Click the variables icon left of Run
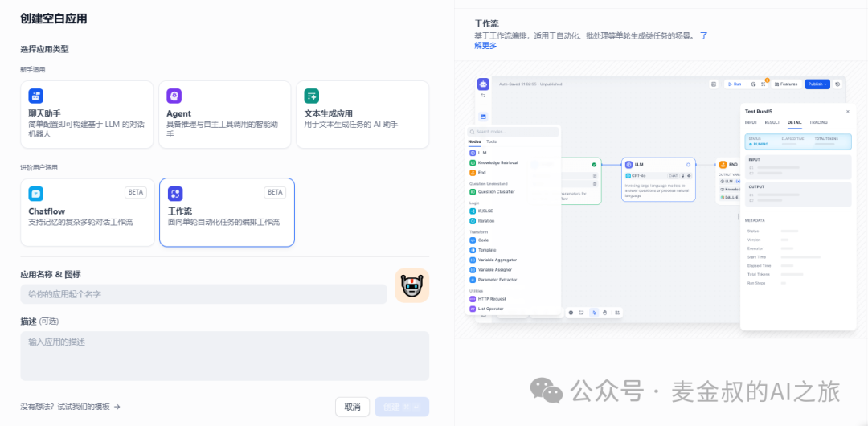The image size is (868, 426). pos(714,84)
